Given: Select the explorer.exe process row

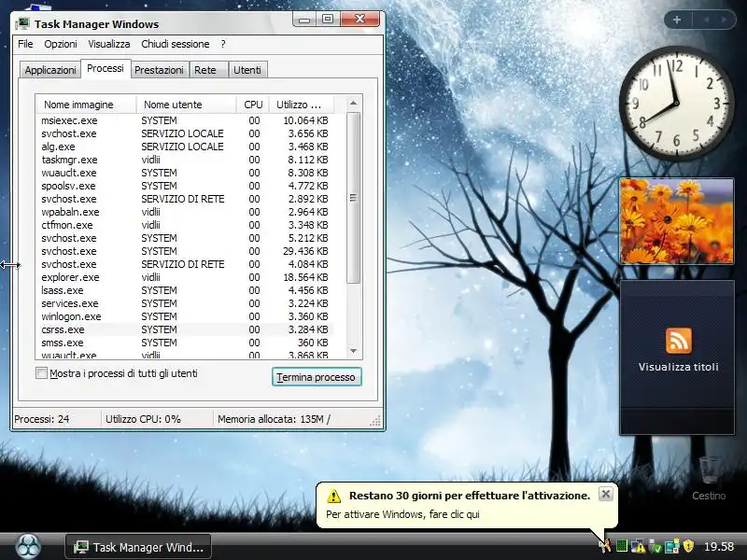Looking at the screenshot, I should [x=185, y=277].
